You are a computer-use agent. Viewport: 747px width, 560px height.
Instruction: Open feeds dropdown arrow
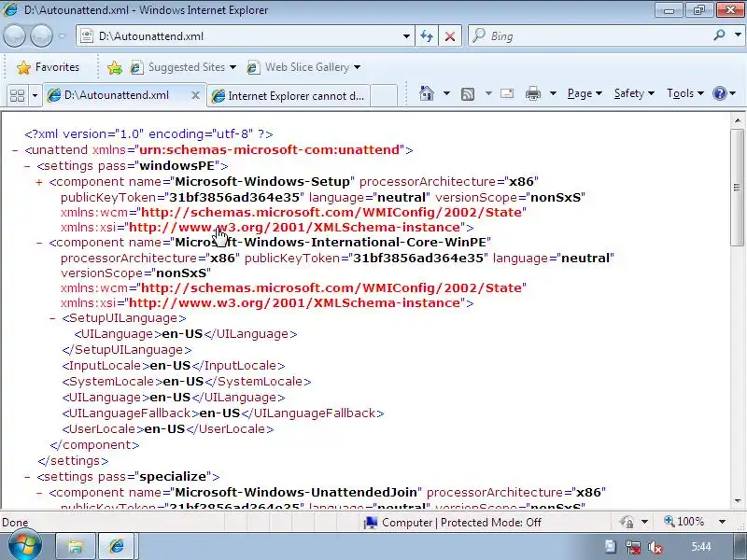(488, 93)
